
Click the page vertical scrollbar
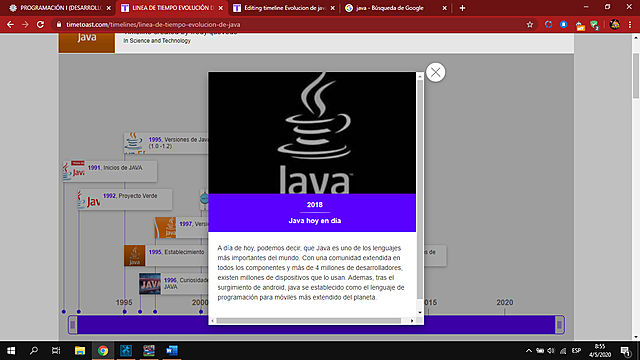point(636,76)
